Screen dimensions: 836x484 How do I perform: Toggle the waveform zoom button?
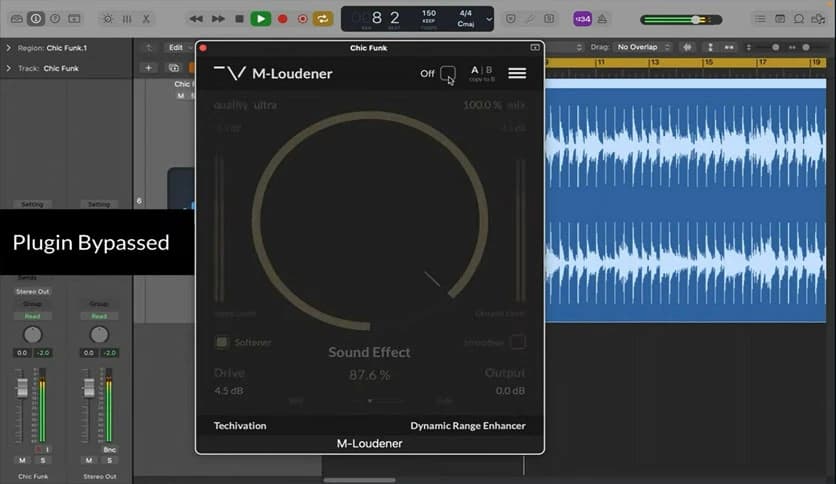pyautogui.click(x=687, y=47)
